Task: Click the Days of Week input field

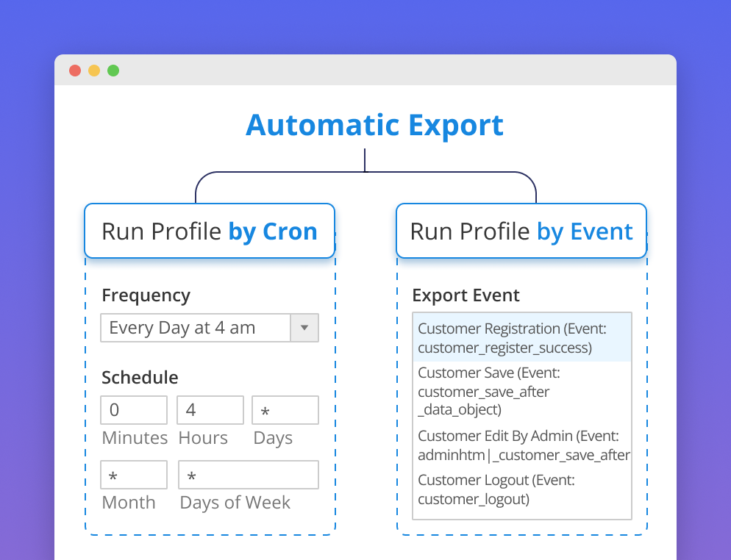Action: pyautogui.click(x=248, y=475)
